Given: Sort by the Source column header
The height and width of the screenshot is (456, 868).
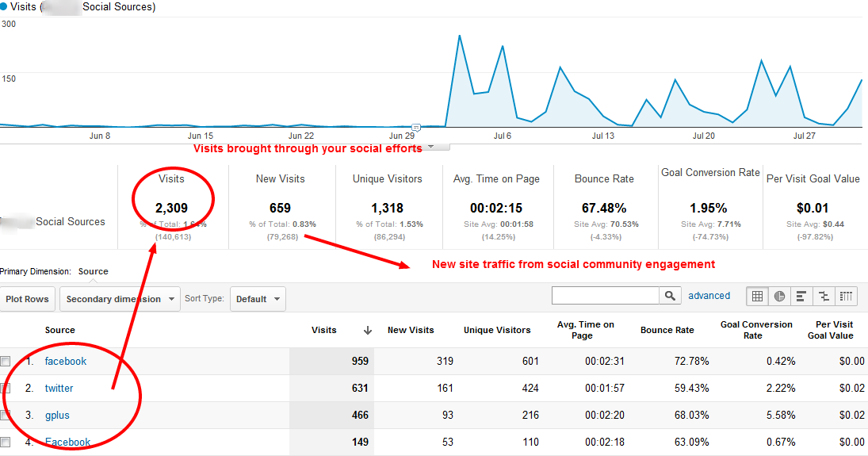Looking at the screenshot, I should tap(59, 330).
